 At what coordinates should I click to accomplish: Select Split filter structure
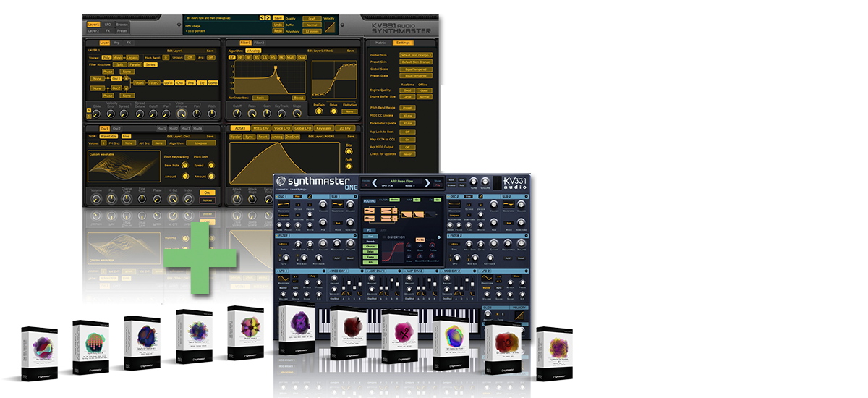[119, 64]
